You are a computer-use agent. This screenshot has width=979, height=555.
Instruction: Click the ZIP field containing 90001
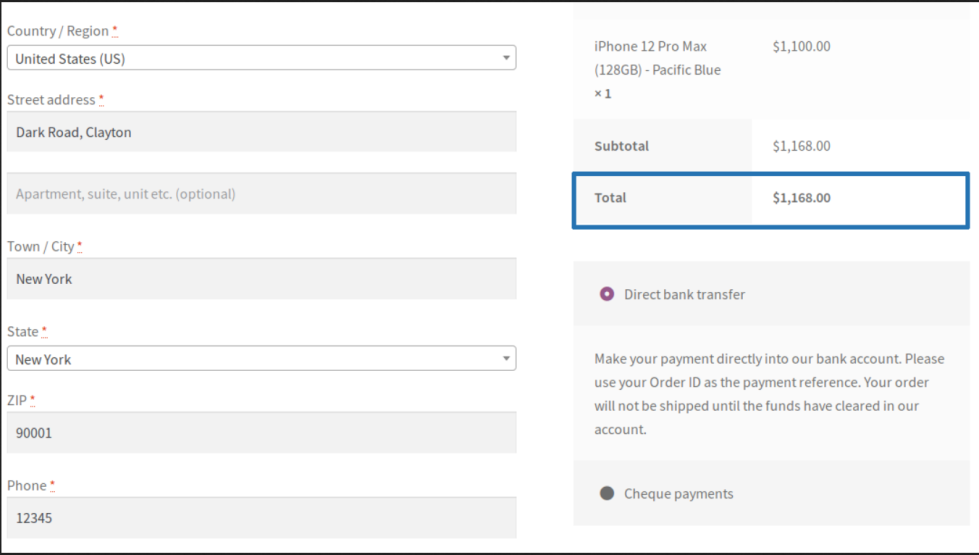(x=261, y=433)
